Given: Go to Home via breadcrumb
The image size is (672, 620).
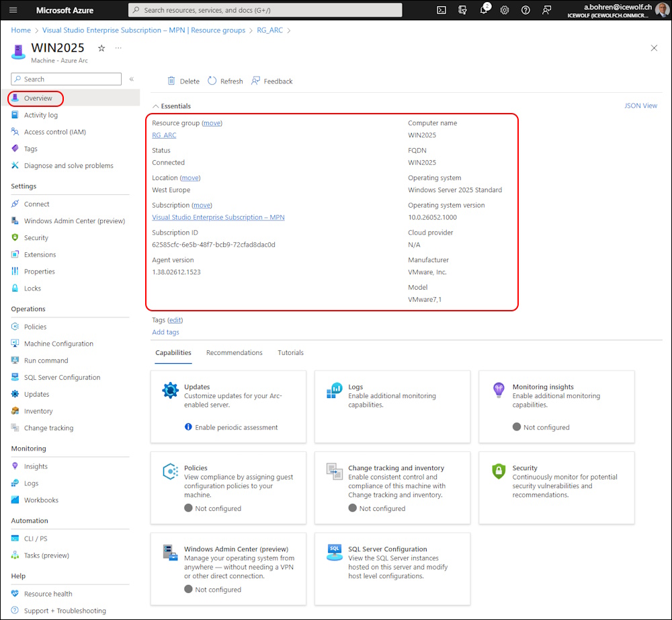Looking at the screenshot, I should tap(21, 30).
